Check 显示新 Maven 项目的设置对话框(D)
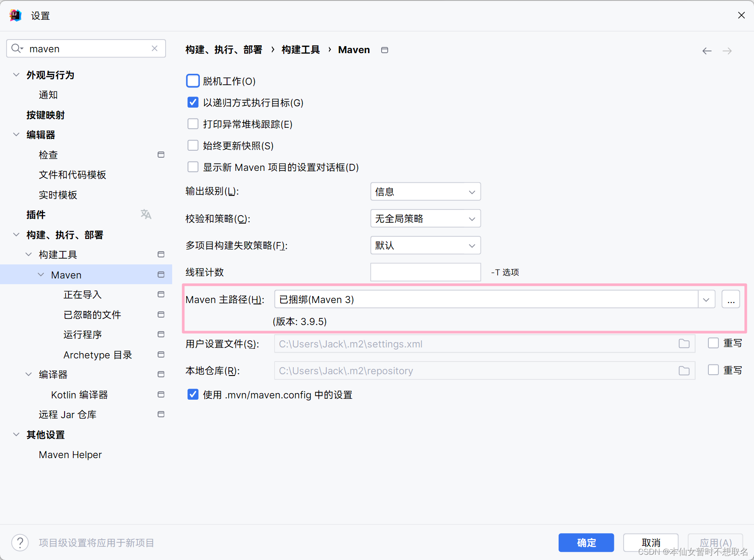The image size is (754, 560). click(x=193, y=167)
